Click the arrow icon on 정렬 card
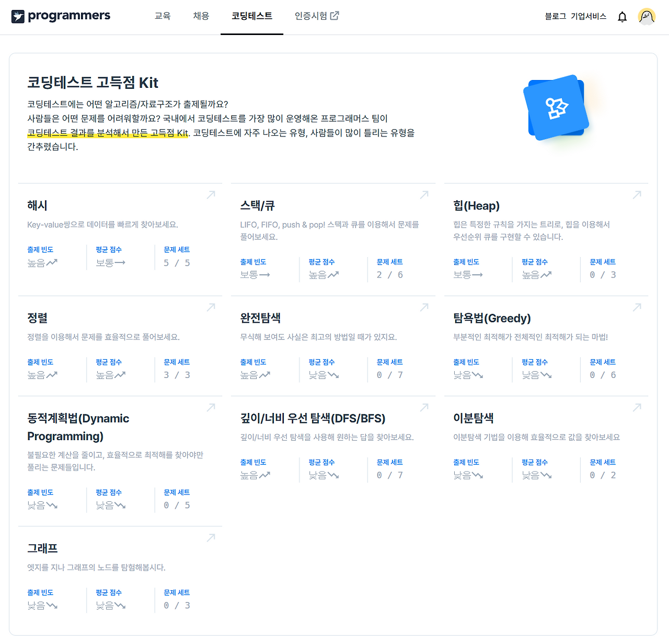Screen dimensions: 669x644 pyautogui.click(x=211, y=307)
